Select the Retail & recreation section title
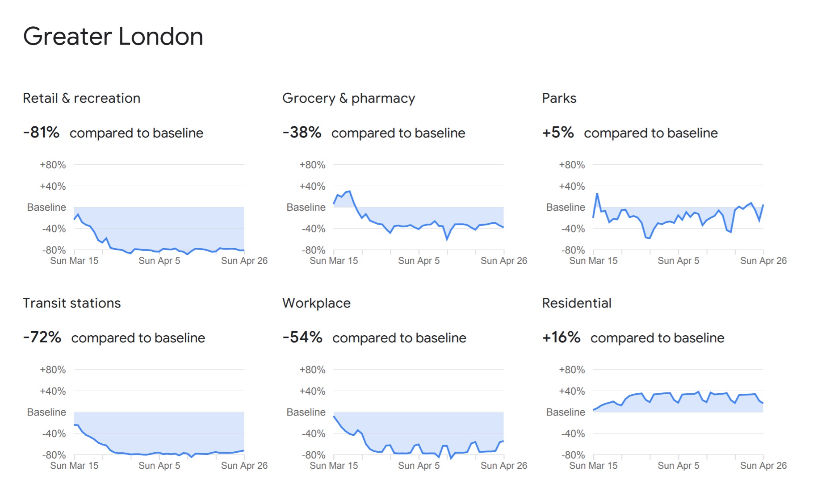Image resolution: width=834 pixels, height=504 pixels. point(81,98)
